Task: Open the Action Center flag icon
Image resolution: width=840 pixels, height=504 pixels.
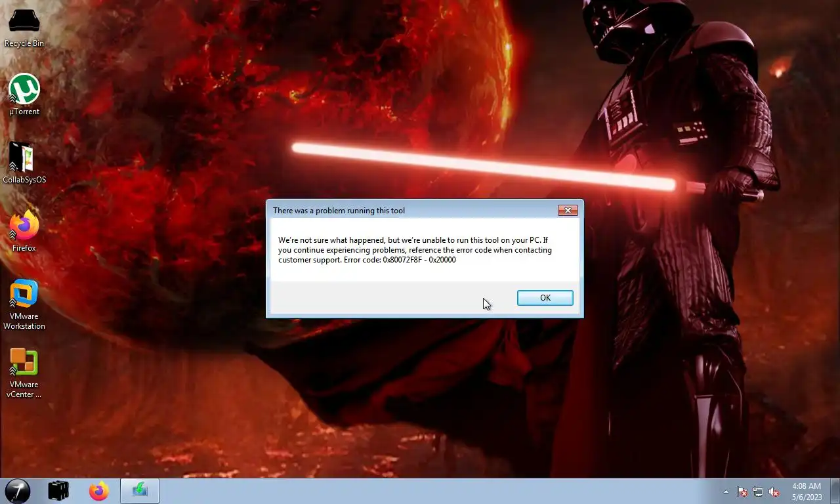Action: 742,492
